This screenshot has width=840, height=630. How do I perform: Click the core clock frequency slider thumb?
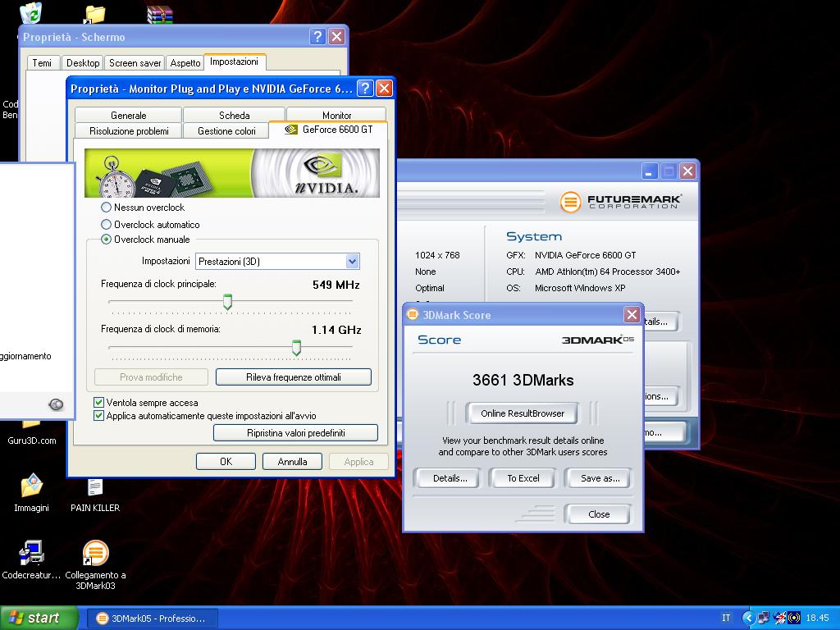click(x=228, y=302)
